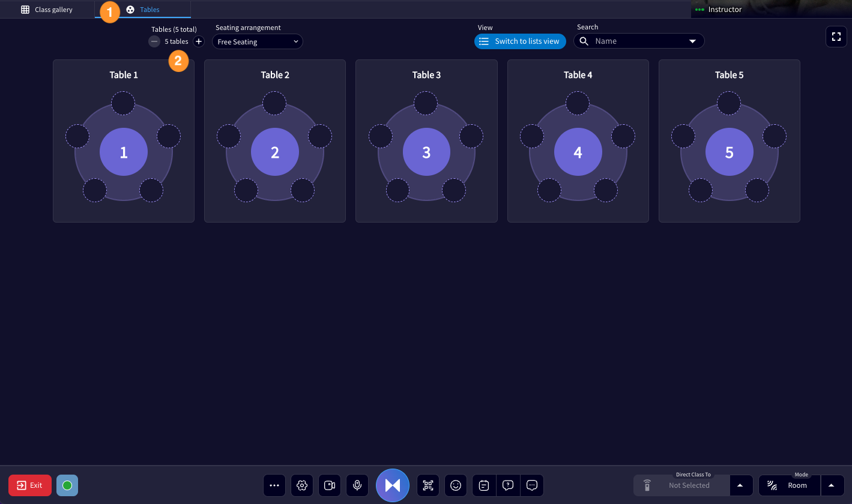
Task: Click the center circle of Table 4
Action: click(578, 152)
